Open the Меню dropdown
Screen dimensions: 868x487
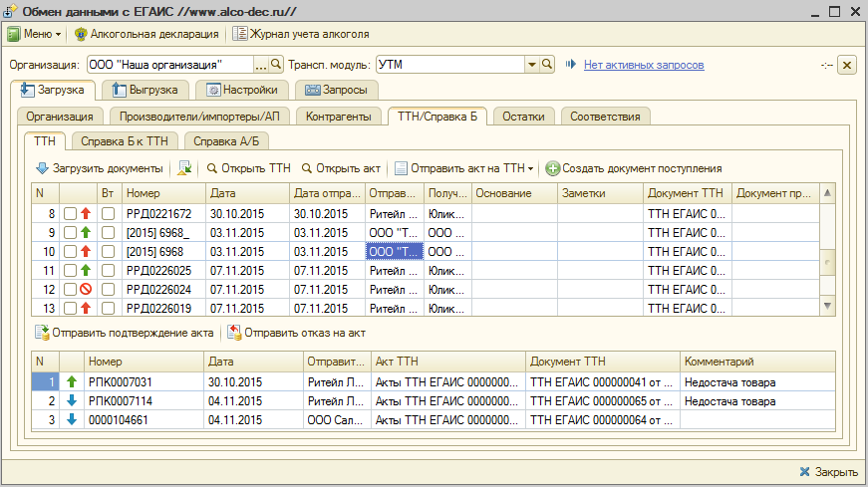[34, 34]
